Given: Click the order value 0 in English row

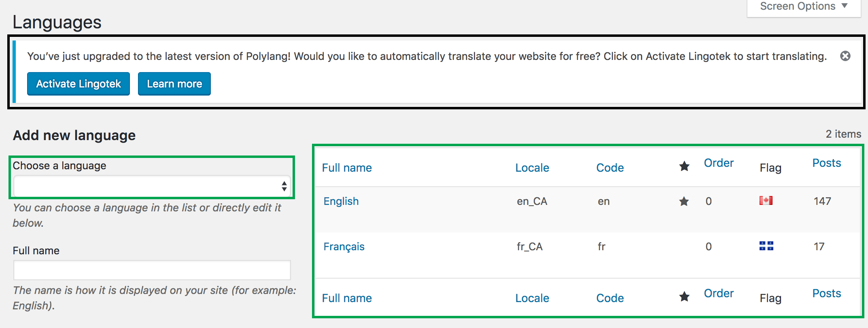Looking at the screenshot, I should [709, 201].
